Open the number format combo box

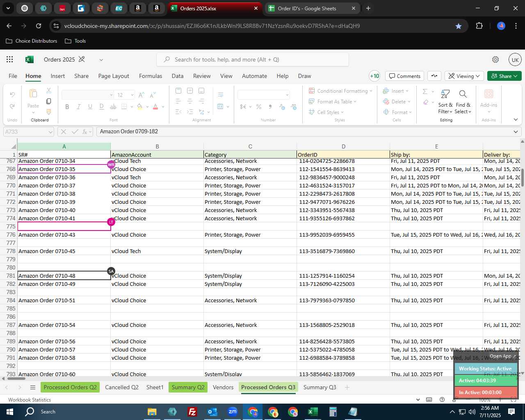pos(263,95)
